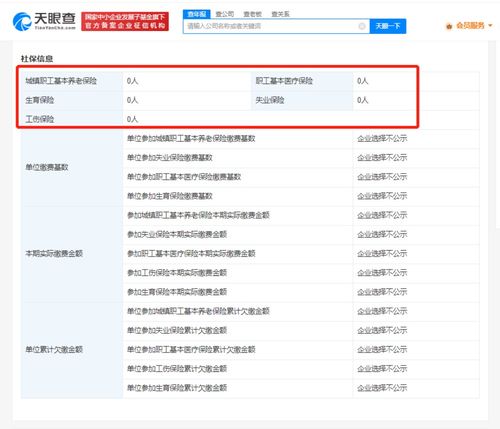This screenshot has width=500, height=429.
Task: Select the 单位参加失业保险累计欠缴金额 row label
Action: coord(177,330)
